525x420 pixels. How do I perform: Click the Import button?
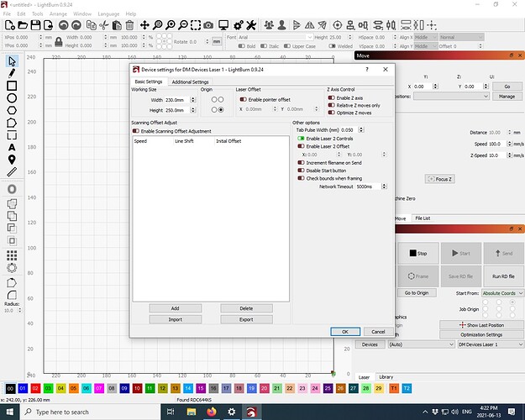click(x=175, y=319)
